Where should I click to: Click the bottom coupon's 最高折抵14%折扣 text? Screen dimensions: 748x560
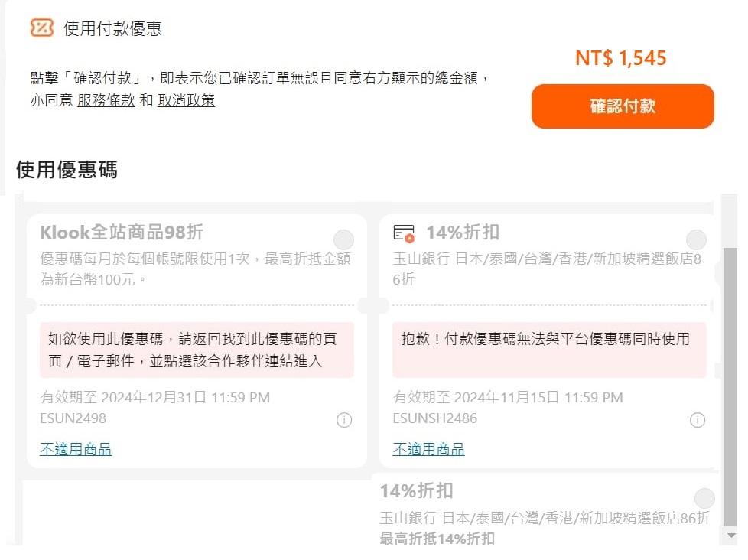[437, 539]
